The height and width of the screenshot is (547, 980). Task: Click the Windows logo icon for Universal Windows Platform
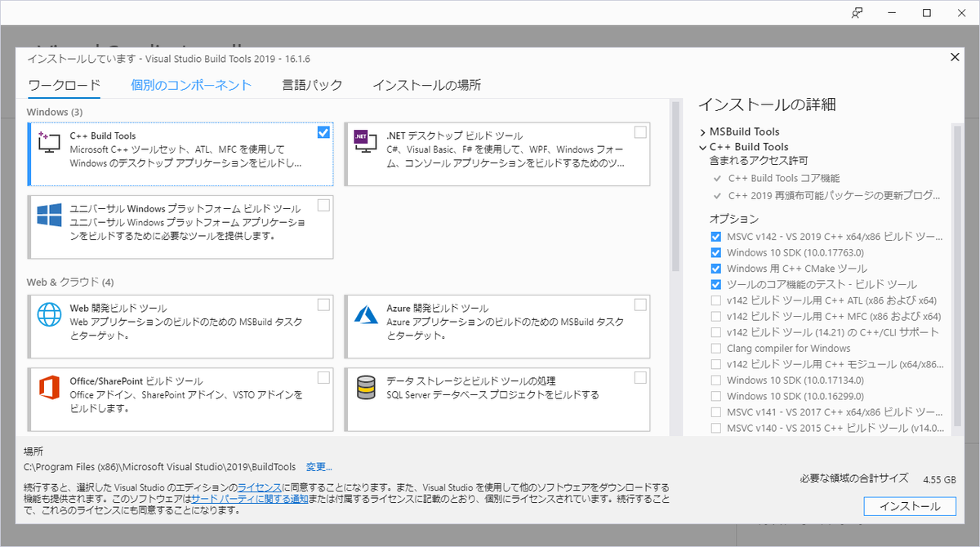[50, 215]
